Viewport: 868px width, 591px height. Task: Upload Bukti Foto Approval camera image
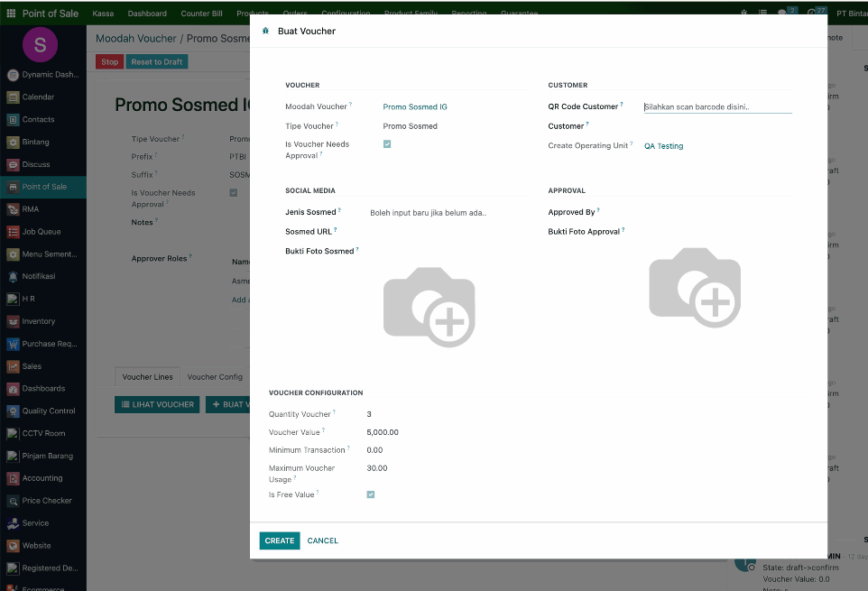(695, 288)
